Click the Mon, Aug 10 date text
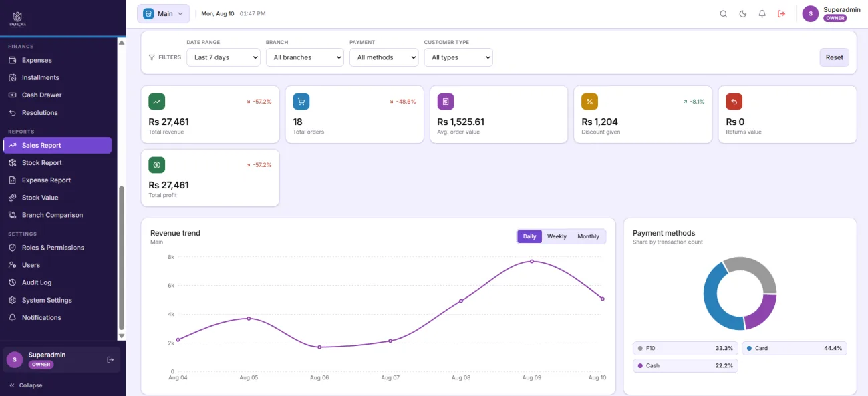 click(218, 14)
